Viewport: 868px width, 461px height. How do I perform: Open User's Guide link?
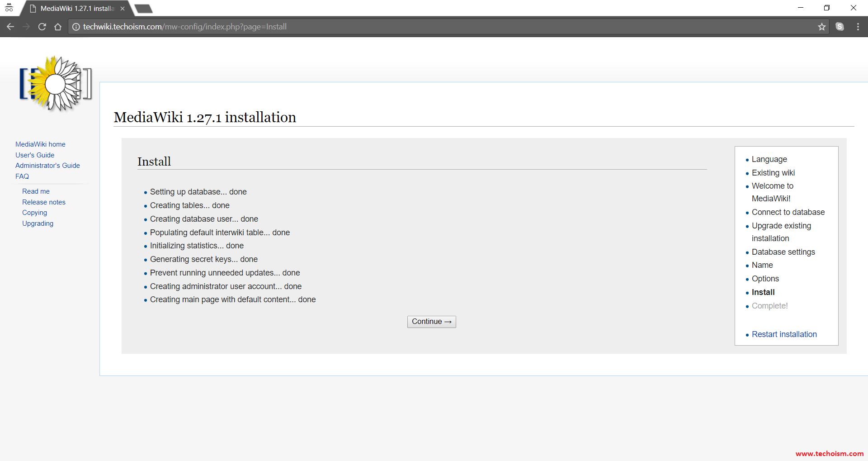[x=35, y=155]
